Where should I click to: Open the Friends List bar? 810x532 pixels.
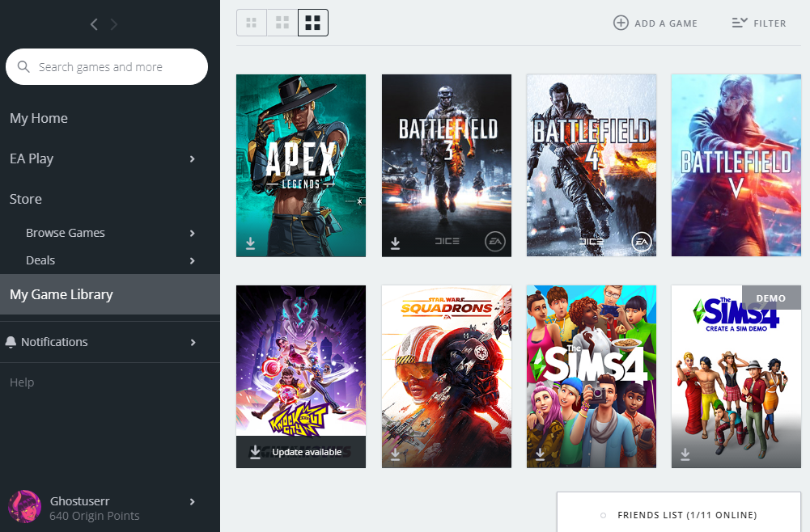point(679,512)
